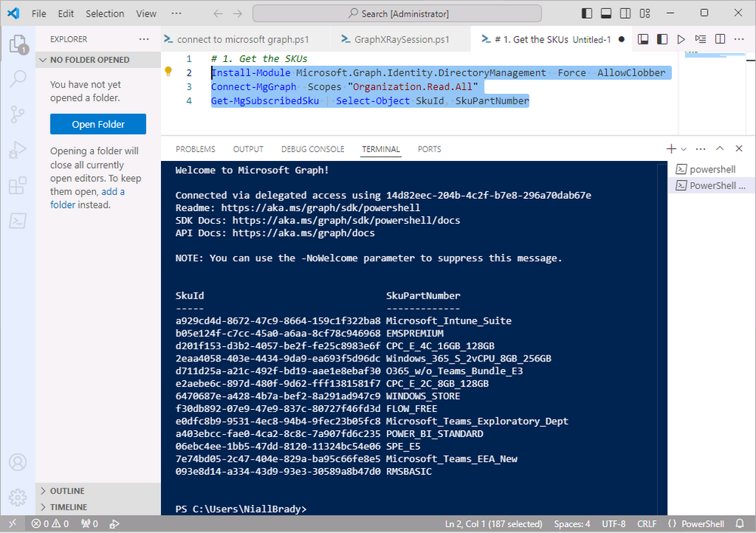This screenshot has height=533, width=756.
Task: Go back with navigation arrow
Action: pyautogui.click(x=218, y=14)
